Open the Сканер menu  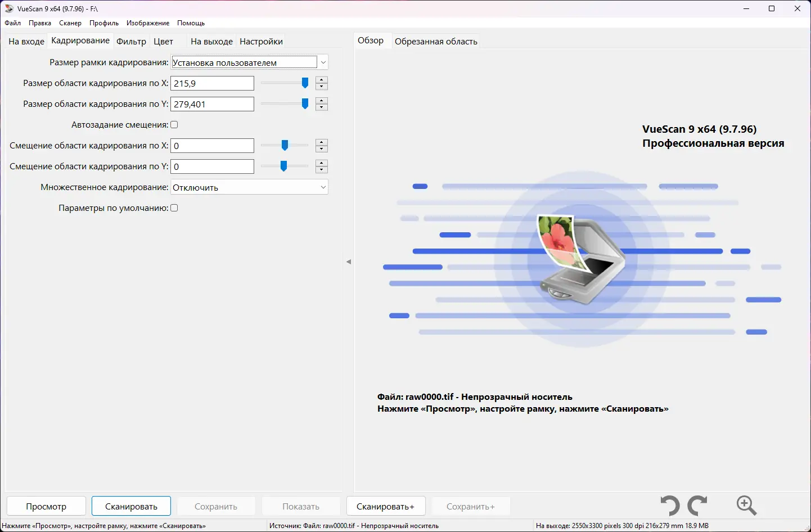[70, 23]
